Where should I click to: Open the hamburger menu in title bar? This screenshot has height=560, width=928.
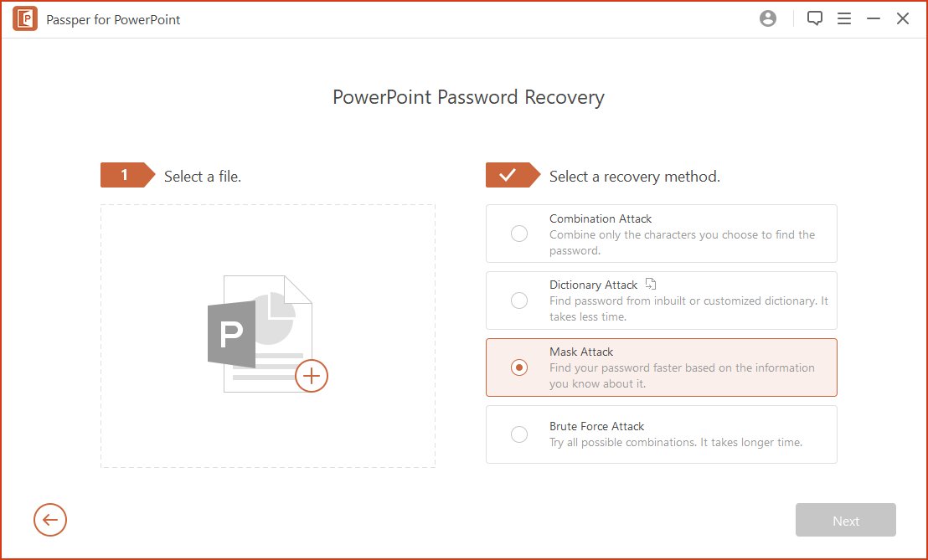(x=843, y=18)
